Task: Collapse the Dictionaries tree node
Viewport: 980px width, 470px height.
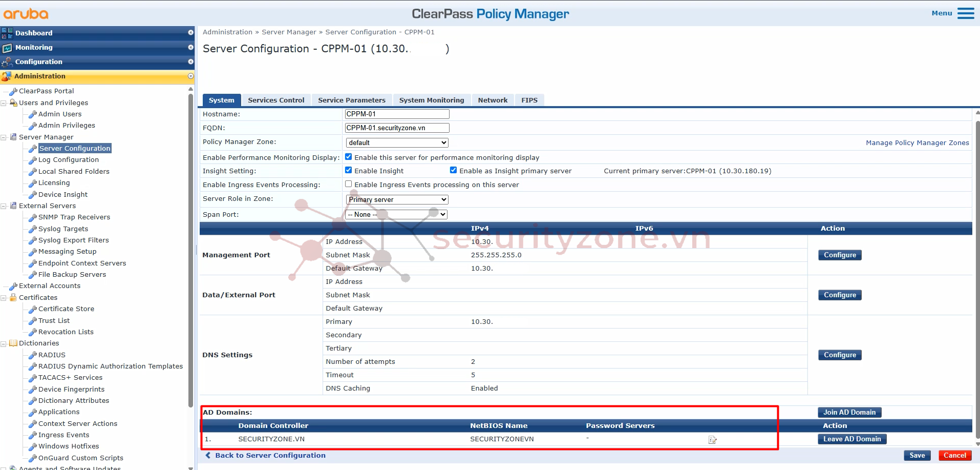Action: click(x=4, y=343)
